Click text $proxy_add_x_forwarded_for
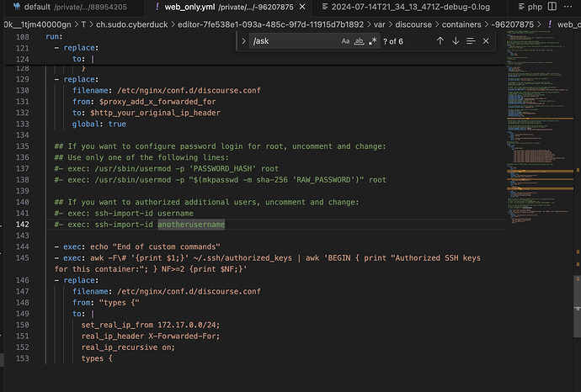Image resolution: width=581 pixels, height=392 pixels. (157, 102)
